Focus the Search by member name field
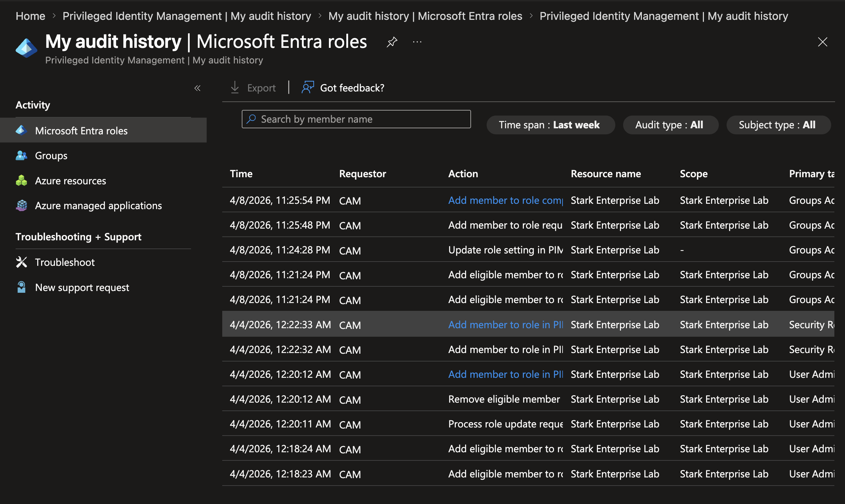The image size is (845, 504). click(356, 119)
